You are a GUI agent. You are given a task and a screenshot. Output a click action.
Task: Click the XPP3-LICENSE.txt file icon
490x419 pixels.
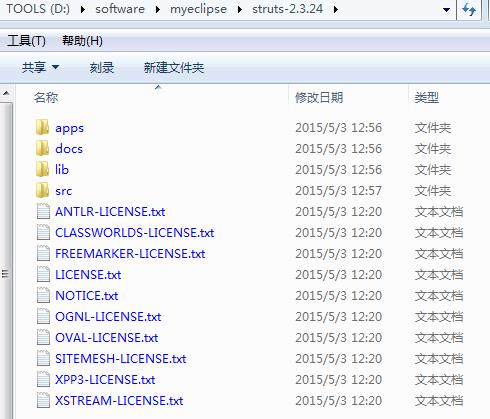tap(43, 380)
